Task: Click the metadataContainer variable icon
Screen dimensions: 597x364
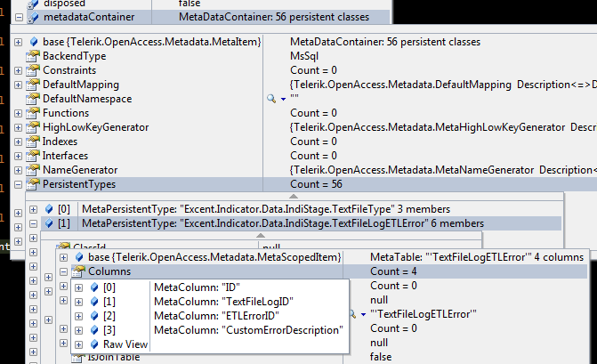Action: tap(33, 17)
